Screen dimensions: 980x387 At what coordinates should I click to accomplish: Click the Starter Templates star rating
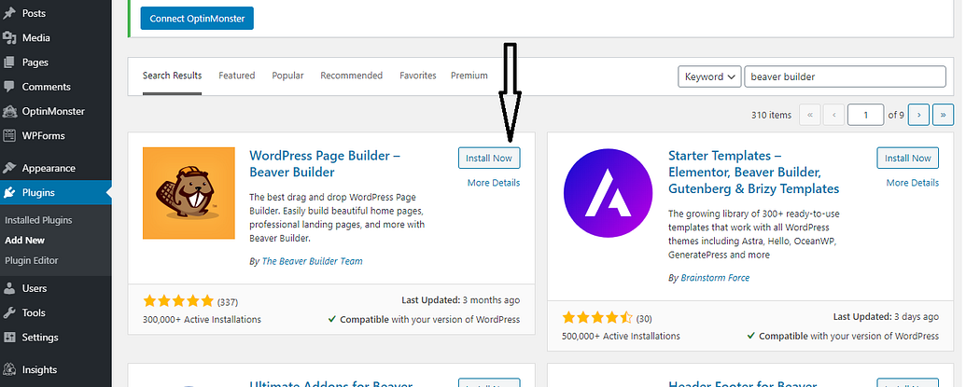coord(597,318)
